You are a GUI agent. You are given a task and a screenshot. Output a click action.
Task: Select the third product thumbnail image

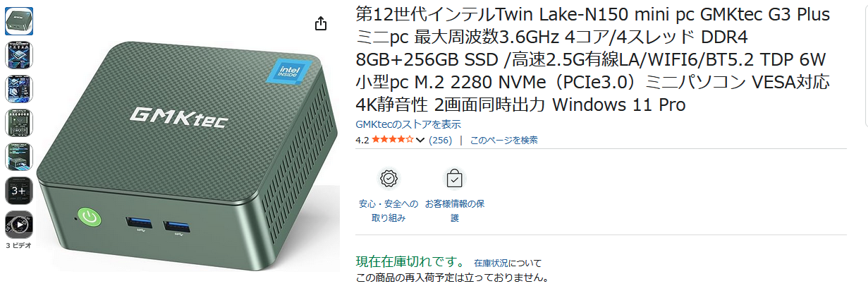point(19,89)
